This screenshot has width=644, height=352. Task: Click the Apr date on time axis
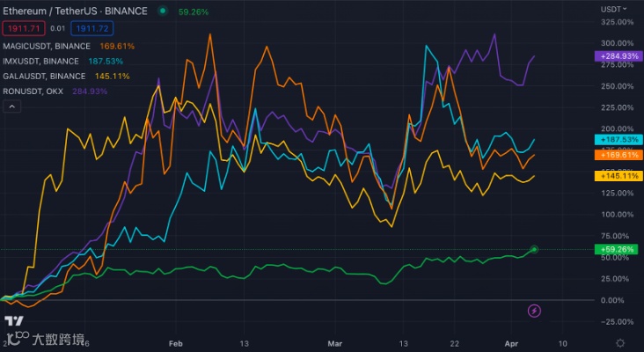[511, 344]
